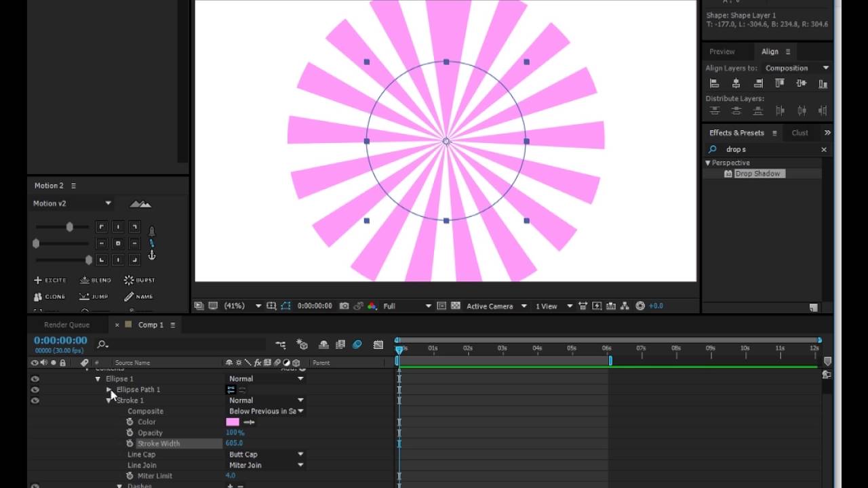Click the Draft 3D icon in timeline
Image resolution: width=868 pixels, height=488 pixels.
pyautogui.click(x=302, y=345)
